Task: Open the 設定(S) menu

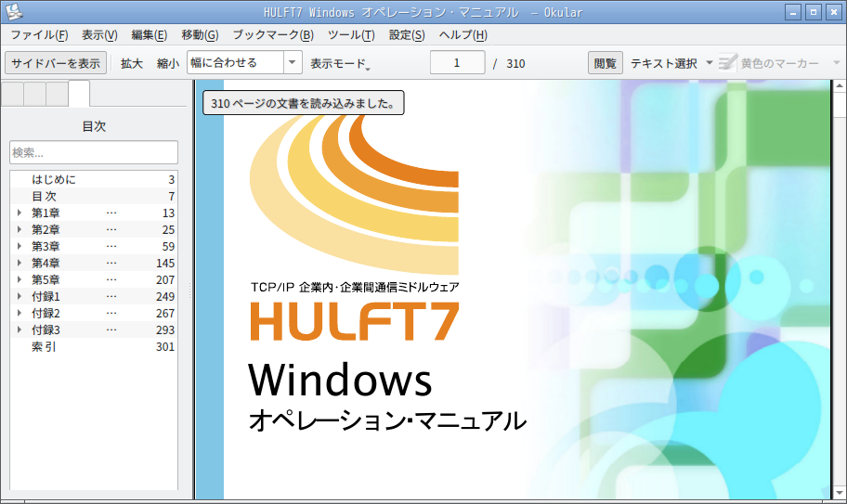Action: click(407, 35)
